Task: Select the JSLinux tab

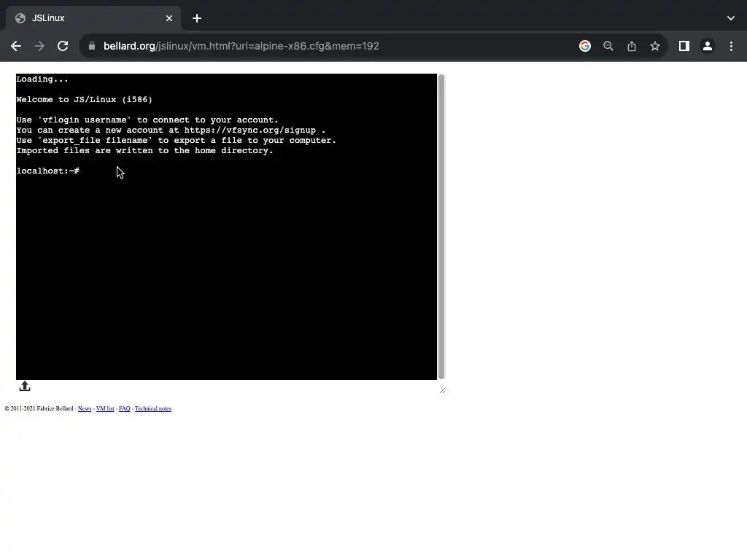Action: [93, 18]
